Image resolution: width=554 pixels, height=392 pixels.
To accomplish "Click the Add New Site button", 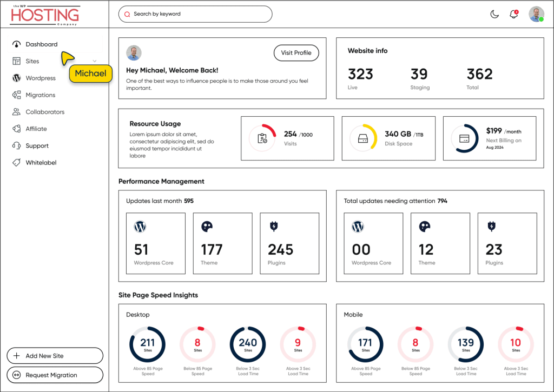I will pyautogui.click(x=55, y=356).
